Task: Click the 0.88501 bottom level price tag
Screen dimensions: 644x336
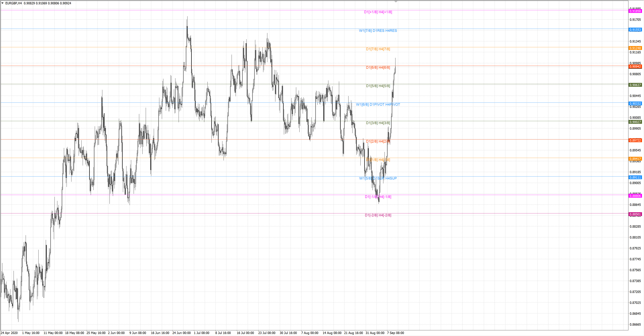Action: [x=635, y=214]
